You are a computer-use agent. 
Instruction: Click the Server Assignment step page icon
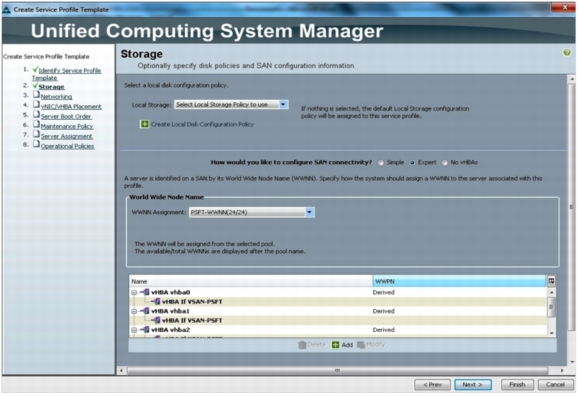click(36, 135)
